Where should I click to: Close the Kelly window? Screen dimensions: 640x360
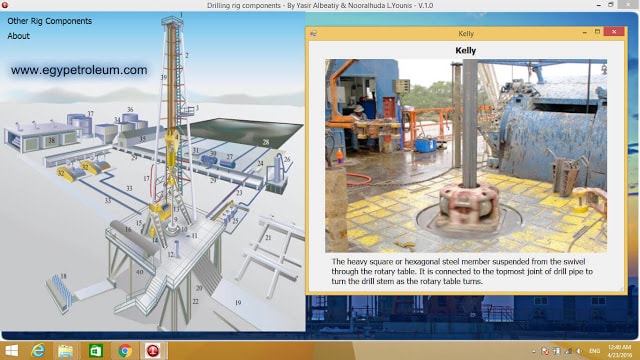click(x=614, y=32)
